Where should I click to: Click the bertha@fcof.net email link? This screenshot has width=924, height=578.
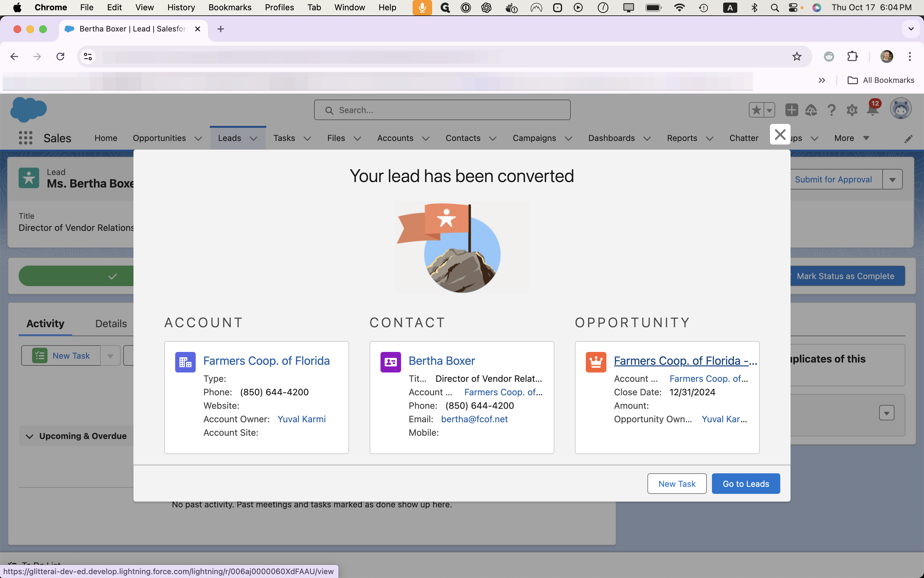click(474, 419)
